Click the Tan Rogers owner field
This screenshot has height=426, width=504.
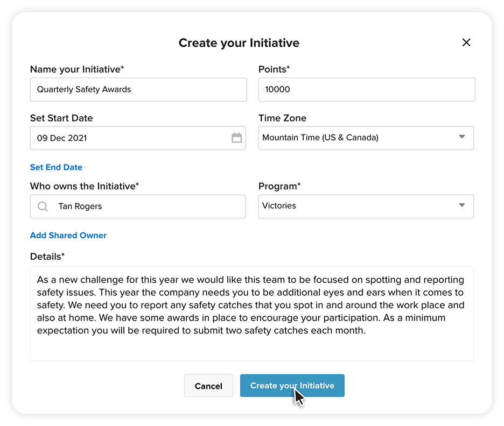(x=138, y=207)
